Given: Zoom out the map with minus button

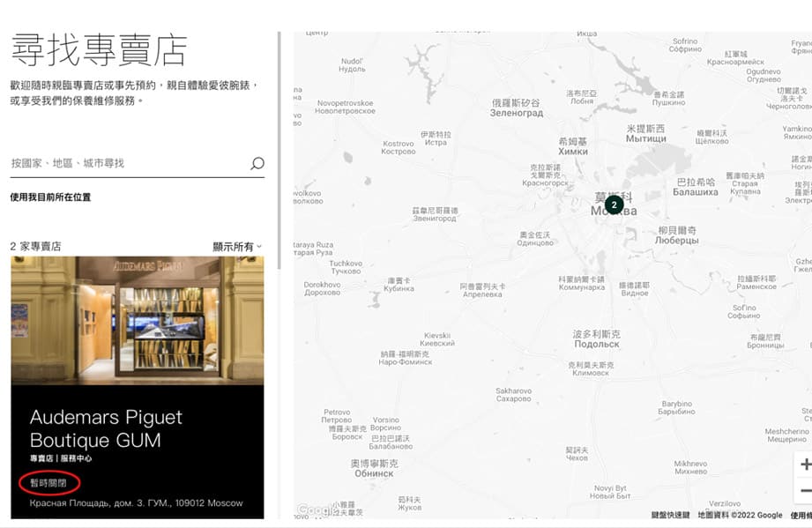Looking at the screenshot, I should click(x=804, y=491).
